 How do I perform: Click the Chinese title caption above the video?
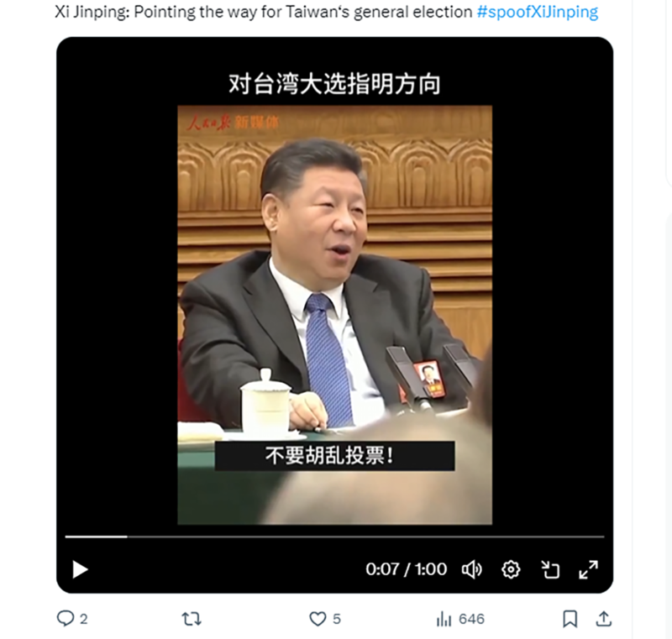point(334,84)
